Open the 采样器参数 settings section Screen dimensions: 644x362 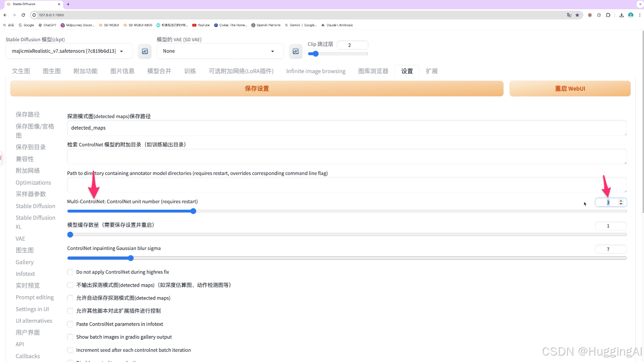coord(31,194)
